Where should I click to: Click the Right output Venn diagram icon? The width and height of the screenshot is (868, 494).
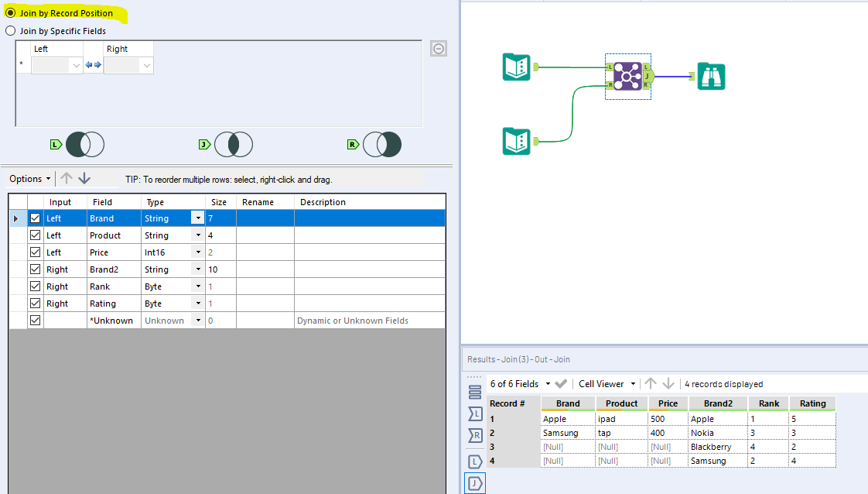382,144
